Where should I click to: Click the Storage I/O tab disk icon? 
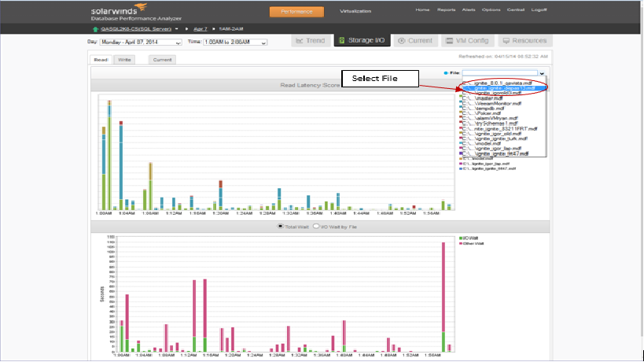point(342,40)
